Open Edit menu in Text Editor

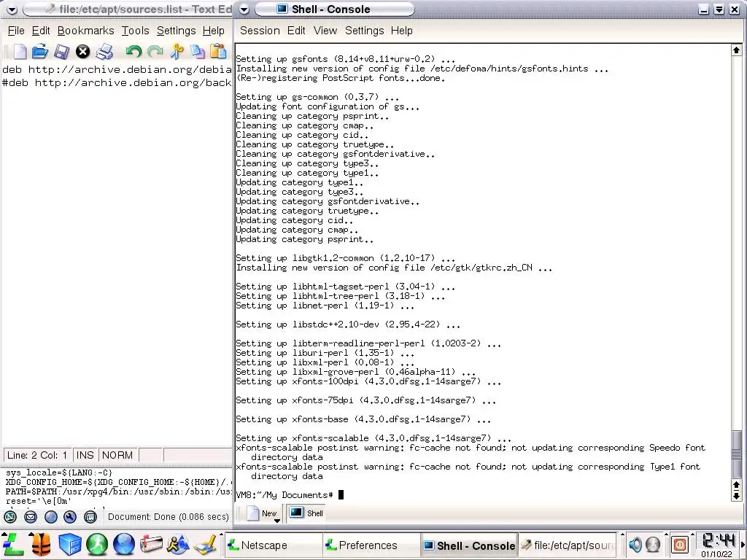click(41, 31)
